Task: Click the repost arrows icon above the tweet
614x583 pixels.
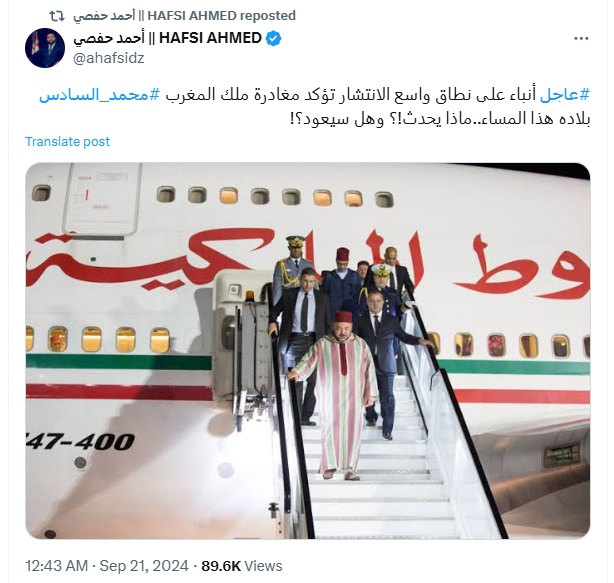Action: [57, 16]
